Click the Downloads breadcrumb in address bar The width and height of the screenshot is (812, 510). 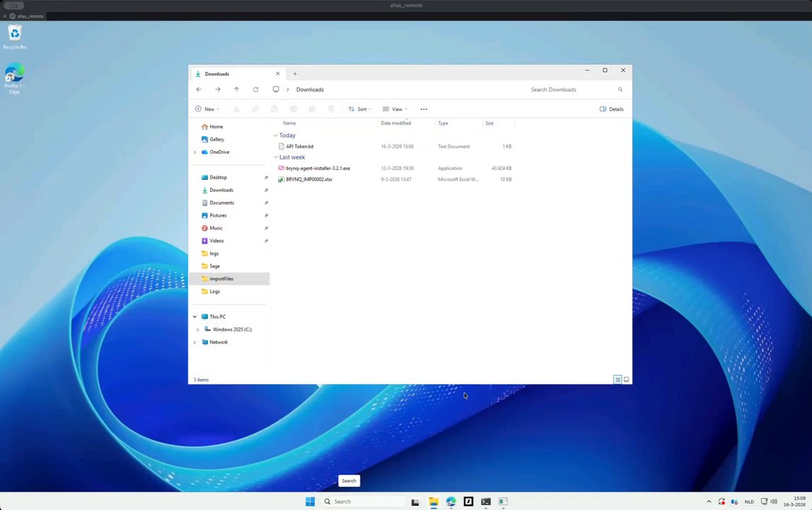(x=309, y=90)
